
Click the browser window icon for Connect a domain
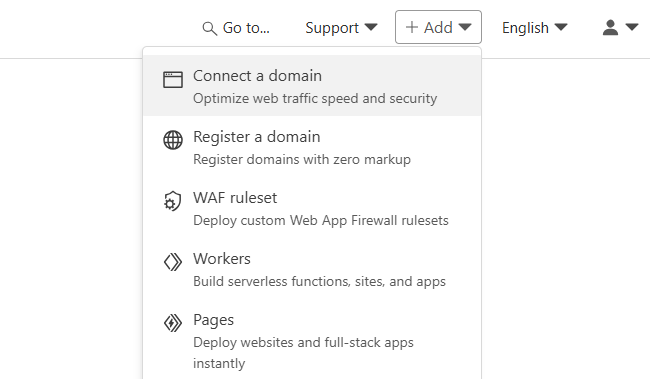pos(172,80)
